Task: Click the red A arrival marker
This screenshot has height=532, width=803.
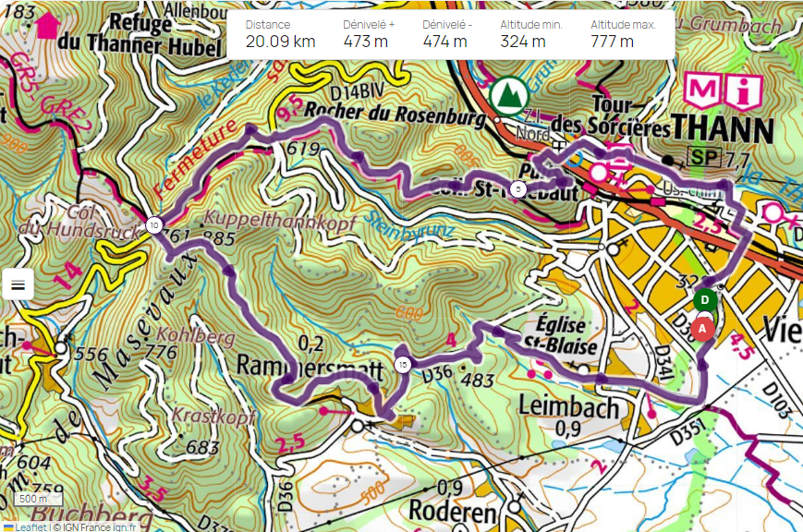Action: point(702,329)
